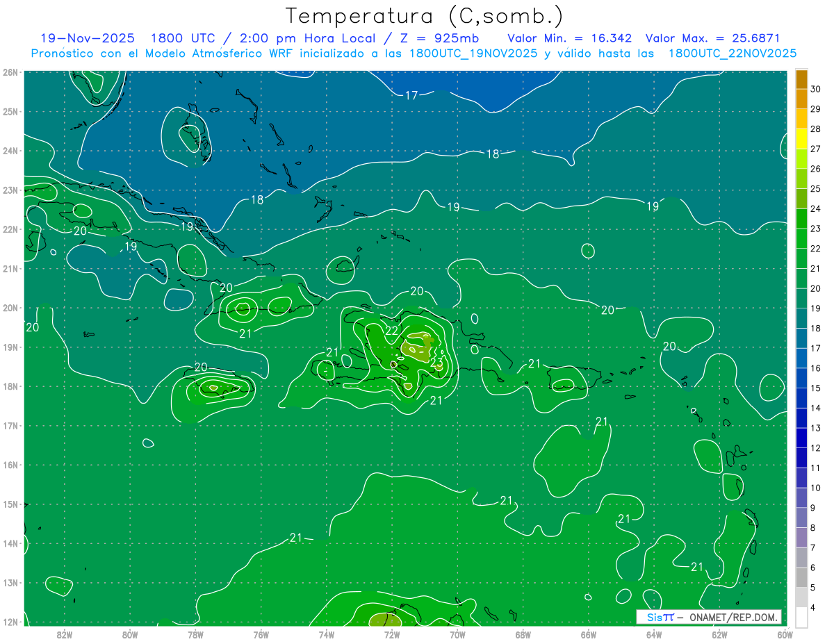Click the 82W longitude axis label

click(x=65, y=634)
